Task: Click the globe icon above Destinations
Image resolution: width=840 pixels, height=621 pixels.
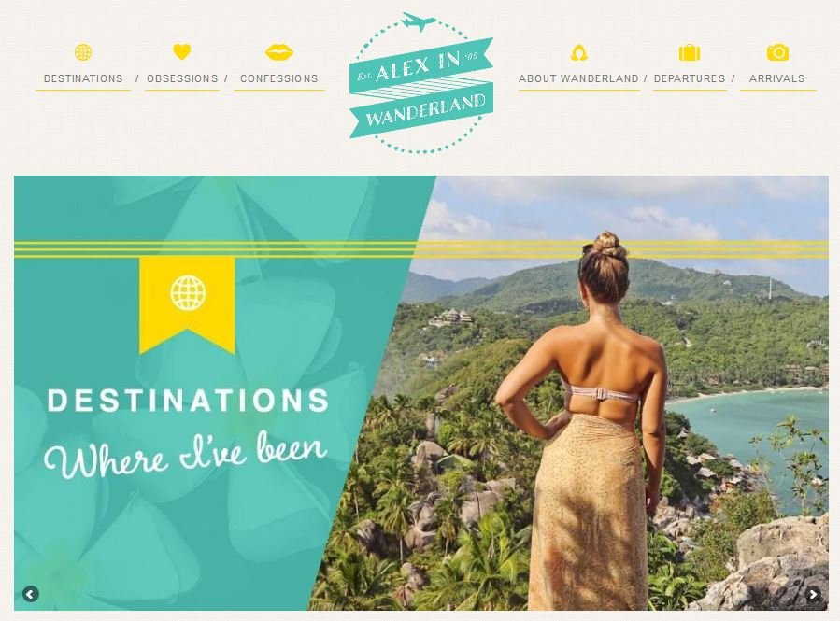Action: (83, 52)
